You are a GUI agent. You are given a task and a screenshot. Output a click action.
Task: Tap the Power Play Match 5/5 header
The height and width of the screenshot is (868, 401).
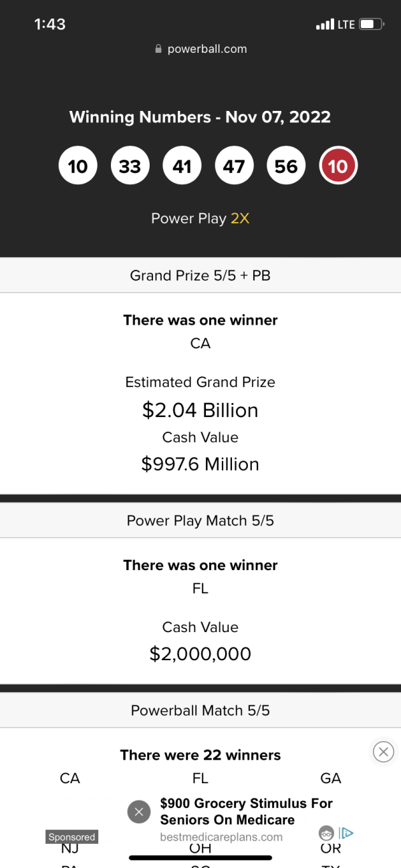pos(200,521)
